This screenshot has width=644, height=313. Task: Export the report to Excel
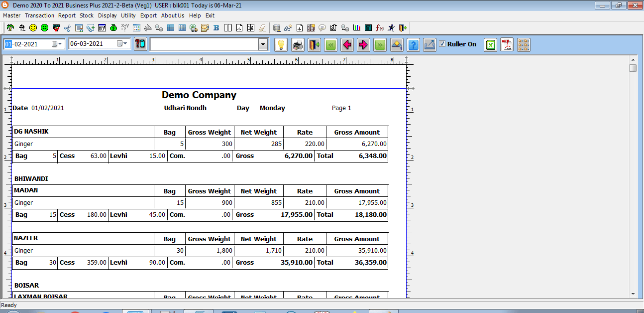coord(491,45)
